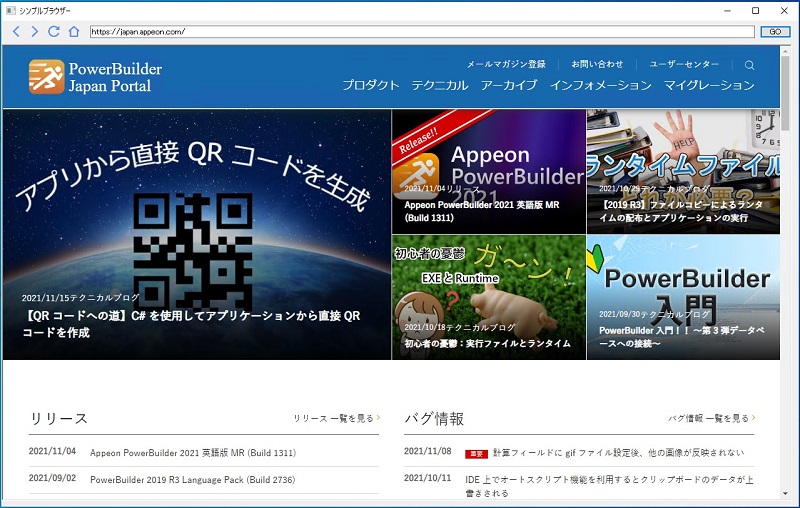Click the scrollbar down arrow
This screenshot has height=508, width=800.
(785, 493)
